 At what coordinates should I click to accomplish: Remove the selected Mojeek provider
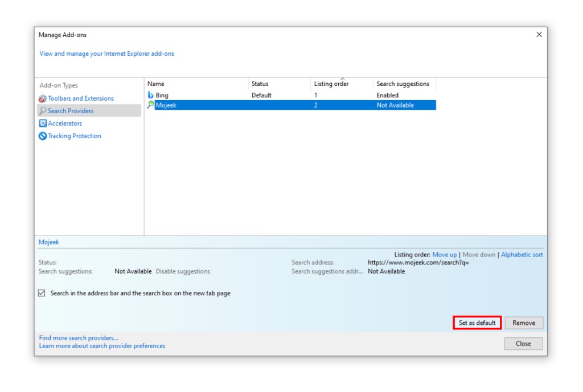(x=524, y=323)
